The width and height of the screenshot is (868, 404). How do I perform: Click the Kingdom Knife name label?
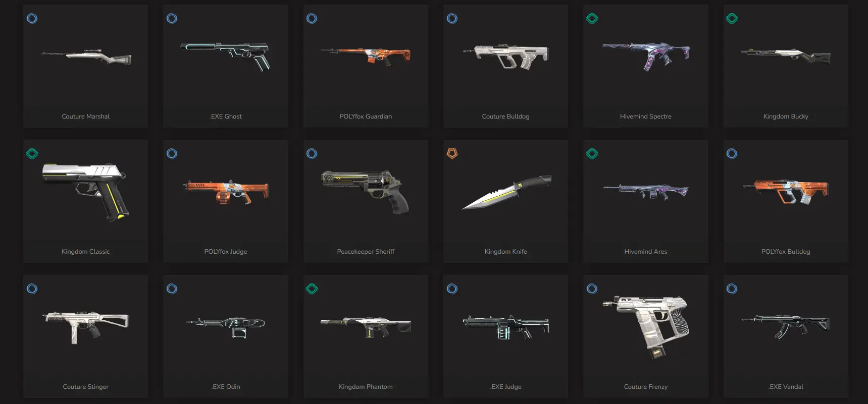[505, 252]
